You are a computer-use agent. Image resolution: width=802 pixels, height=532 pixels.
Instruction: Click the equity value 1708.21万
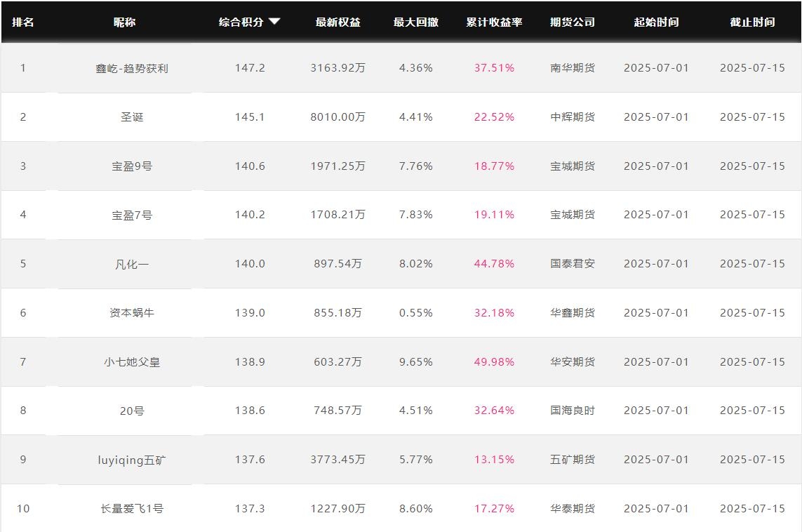point(338,215)
